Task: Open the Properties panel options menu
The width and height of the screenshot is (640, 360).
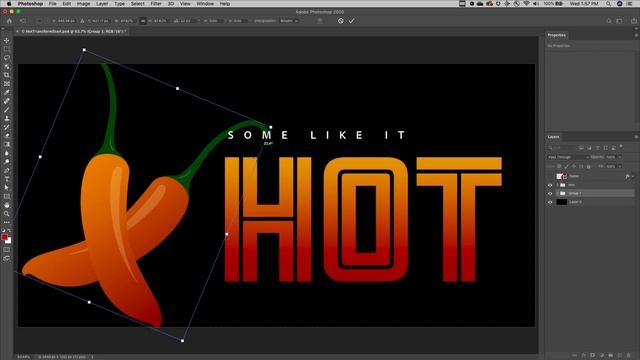Action: coord(636,36)
